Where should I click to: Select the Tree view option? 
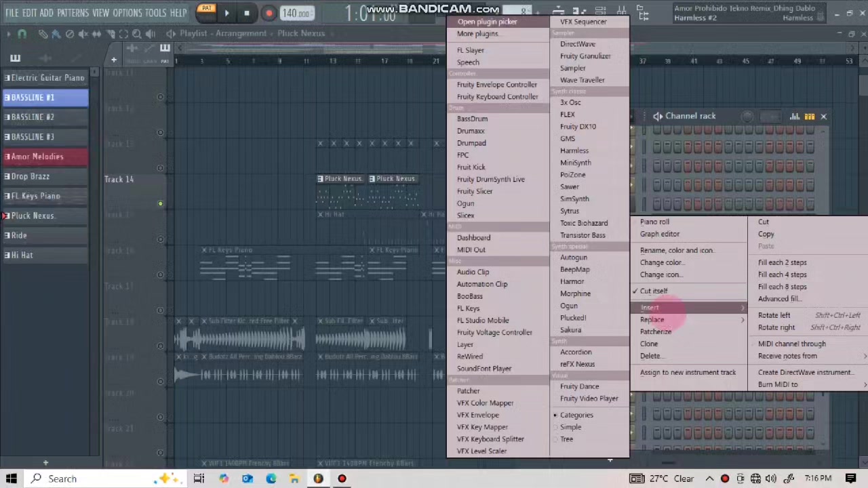pyautogui.click(x=566, y=439)
